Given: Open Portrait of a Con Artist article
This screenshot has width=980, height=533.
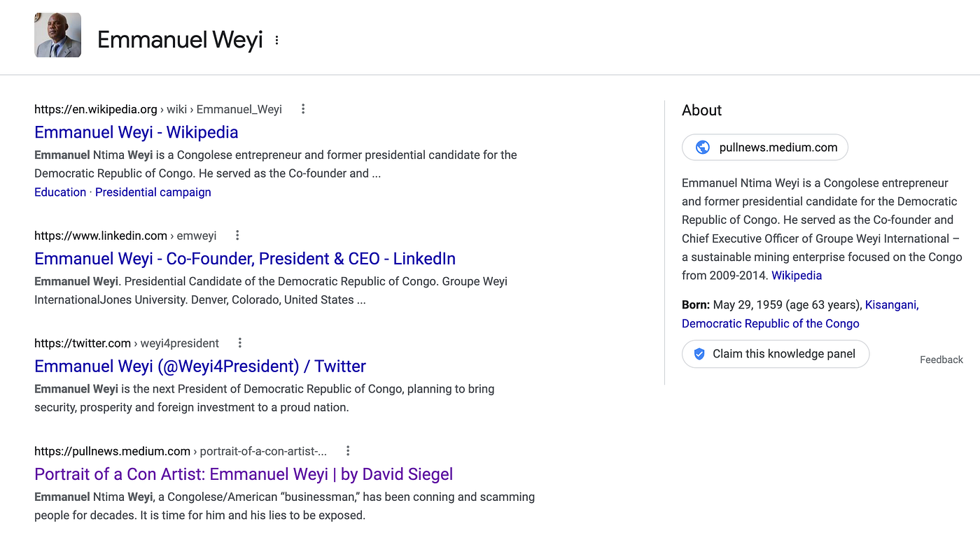Looking at the screenshot, I should pyautogui.click(x=243, y=474).
